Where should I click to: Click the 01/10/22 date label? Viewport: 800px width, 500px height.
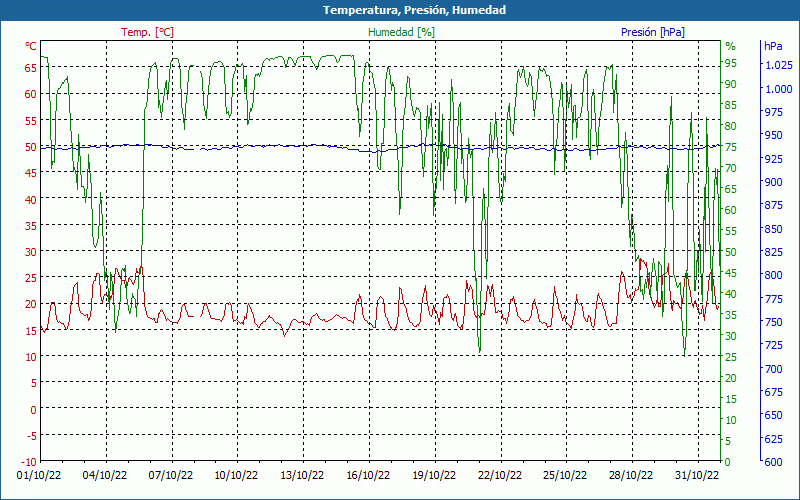[39, 476]
